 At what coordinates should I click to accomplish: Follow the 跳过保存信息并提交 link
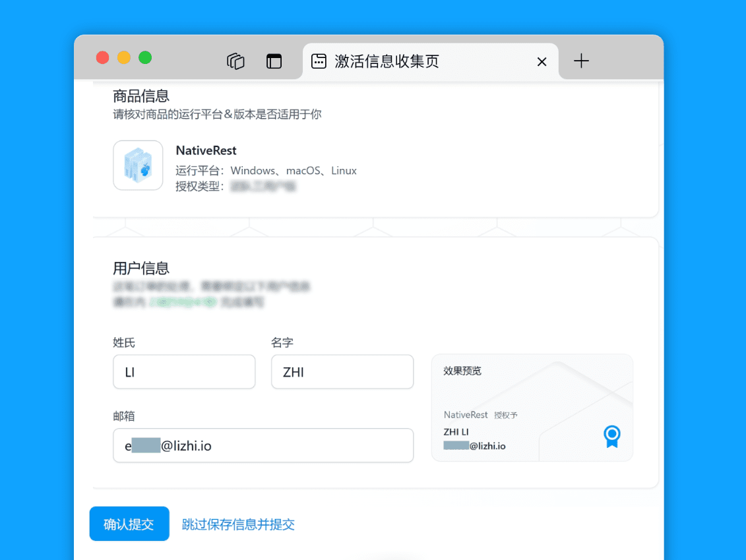tap(238, 524)
